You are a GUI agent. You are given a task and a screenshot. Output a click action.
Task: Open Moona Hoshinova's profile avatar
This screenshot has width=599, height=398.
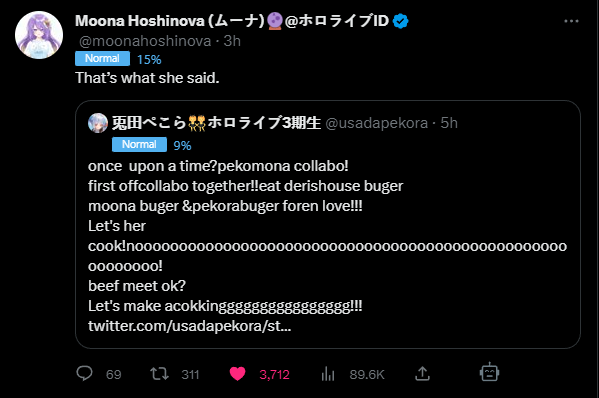click(39, 35)
